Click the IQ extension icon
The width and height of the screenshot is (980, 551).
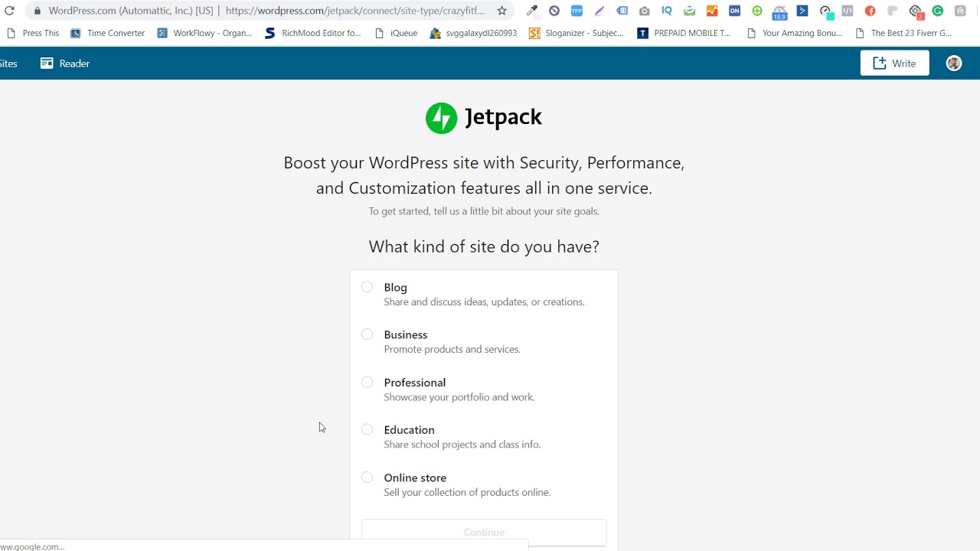point(667,11)
